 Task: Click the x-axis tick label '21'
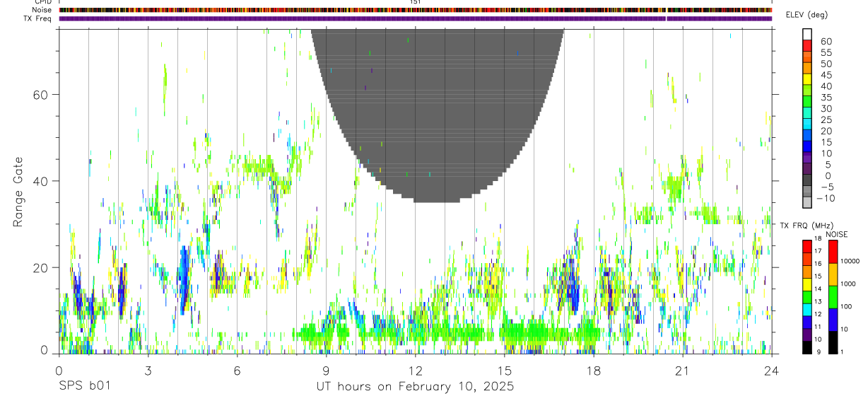pyautogui.click(x=682, y=371)
